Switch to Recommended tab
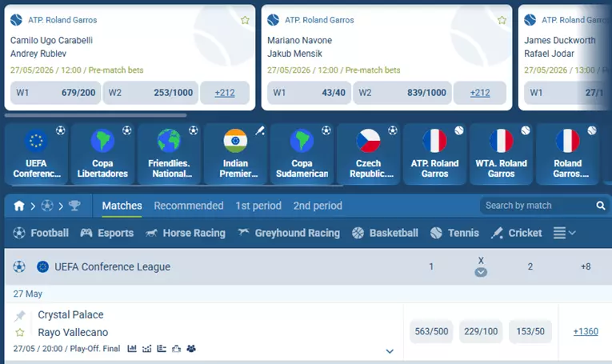Image resolution: width=612 pixels, height=364 pixels. point(189,206)
